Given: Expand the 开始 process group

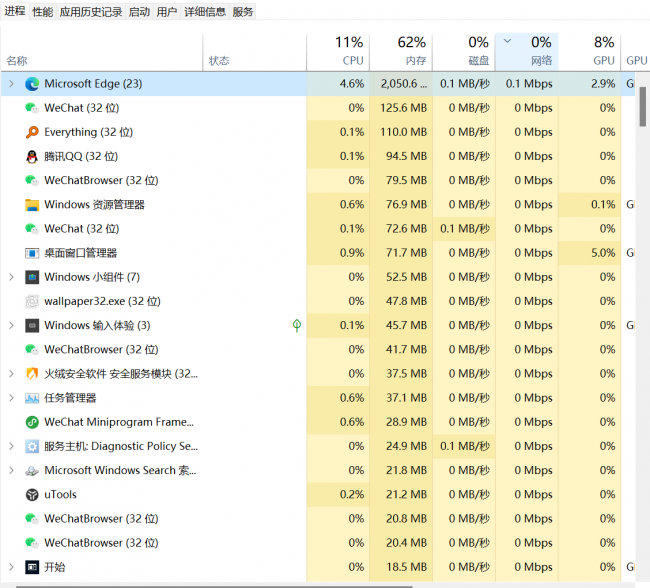Looking at the screenshot, I should click(12, 567).
